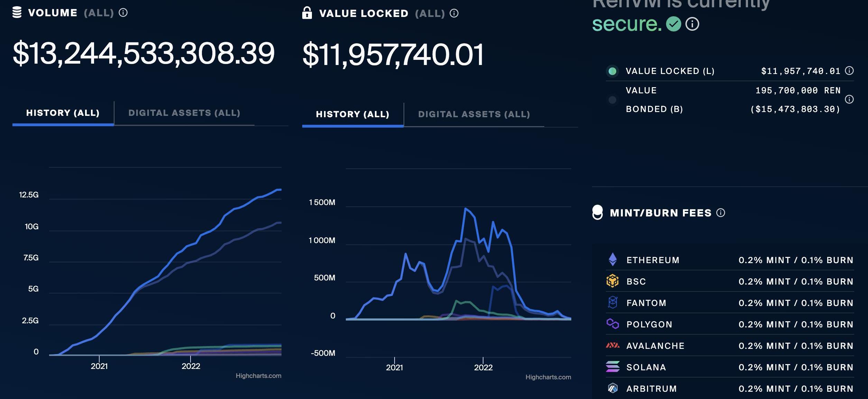Switch to Value Locked DIGITAL ASSETS (ALL) tab
Image resolution: width=868 pixels, height=399 pixels.
pyautogui.click(x=474, y=114)
